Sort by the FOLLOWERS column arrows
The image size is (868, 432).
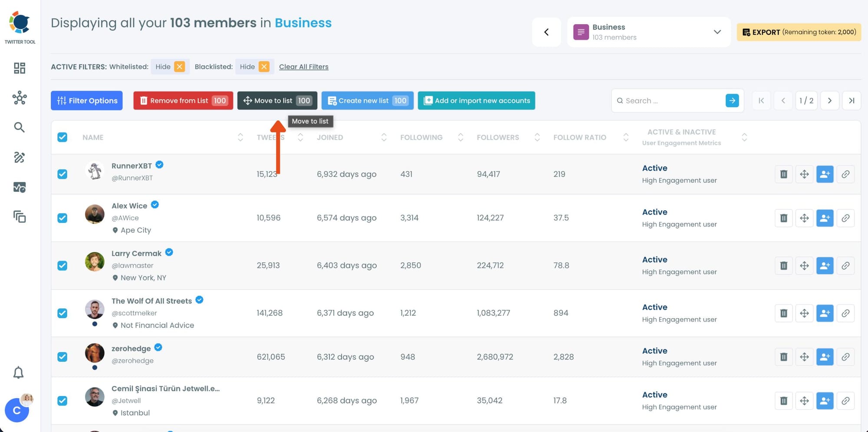click(537, 137)
